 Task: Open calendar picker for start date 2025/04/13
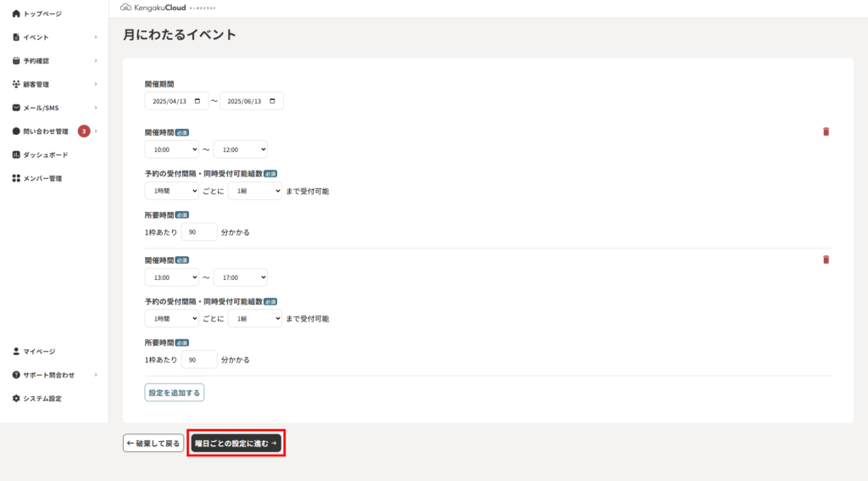coord(197,101)
